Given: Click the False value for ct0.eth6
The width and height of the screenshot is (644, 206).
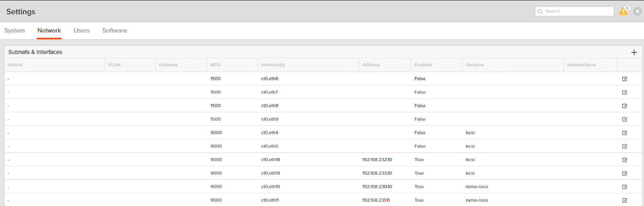Looking at the screenshot, I should (420, 79).
